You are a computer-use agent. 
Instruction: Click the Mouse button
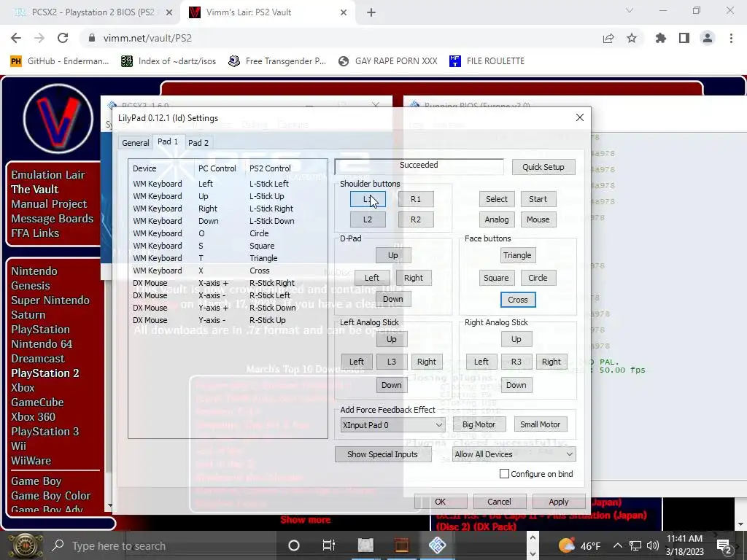(538, 219)
